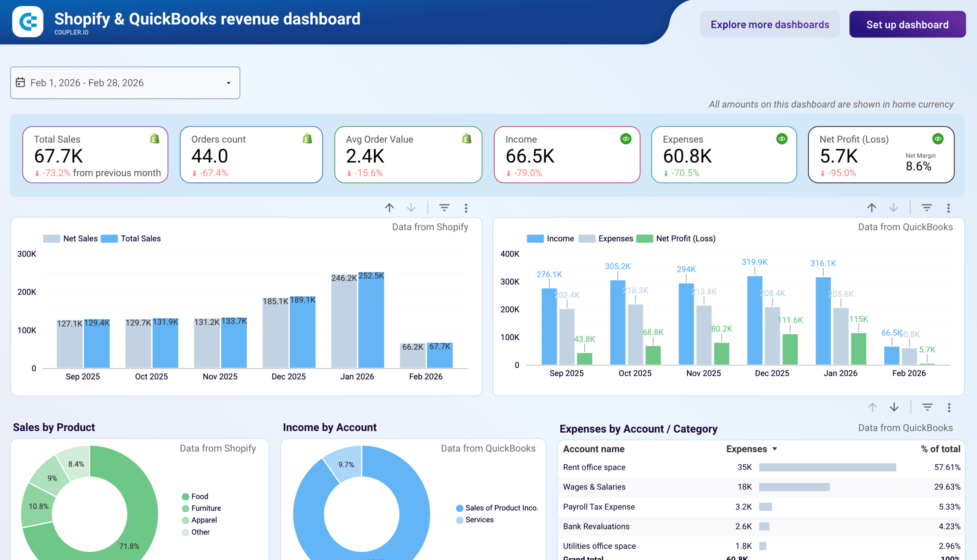Open the date range dropdown

click(228, 83)
